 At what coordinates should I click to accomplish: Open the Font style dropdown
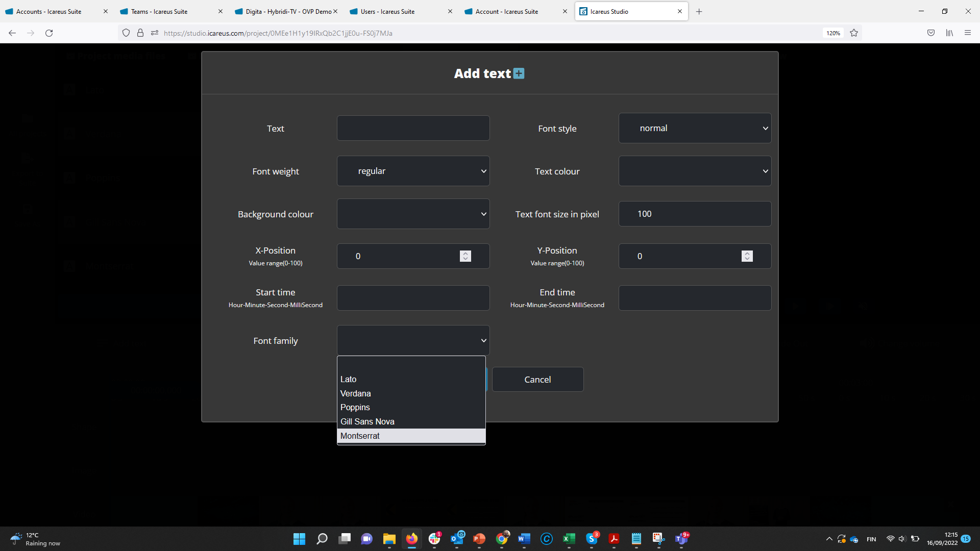point(695,128)
